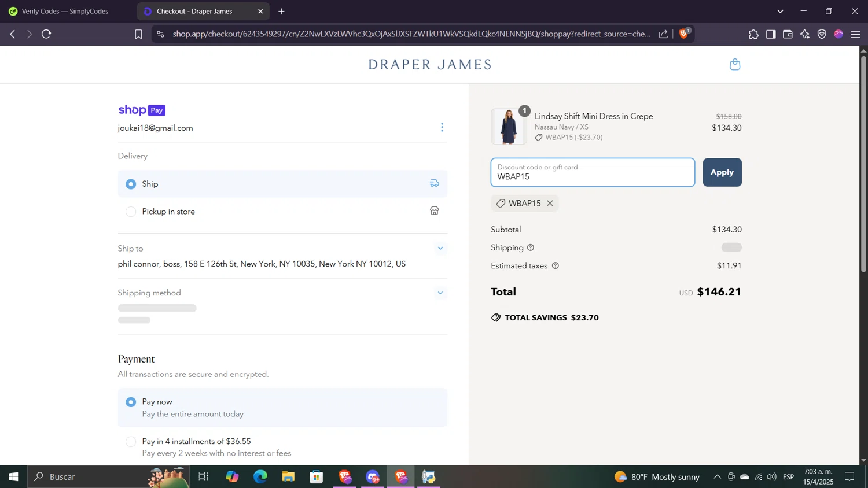Viewport: 868px width, 488px height.
Task: Bookmark this page with the bookmark icon
Action: (x=138, y=34)
